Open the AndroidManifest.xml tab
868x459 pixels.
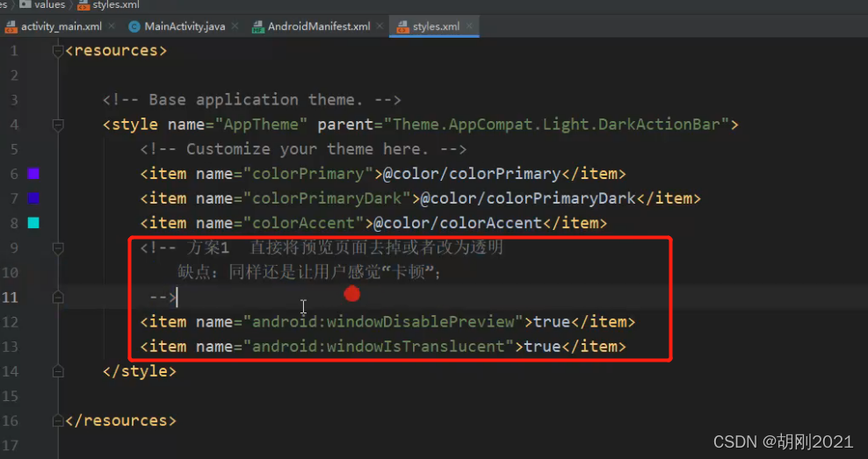[x=319, y=26]
